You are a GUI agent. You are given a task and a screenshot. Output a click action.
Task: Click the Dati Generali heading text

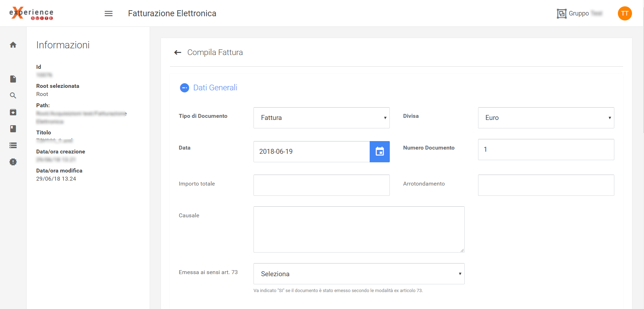(215, 88)
